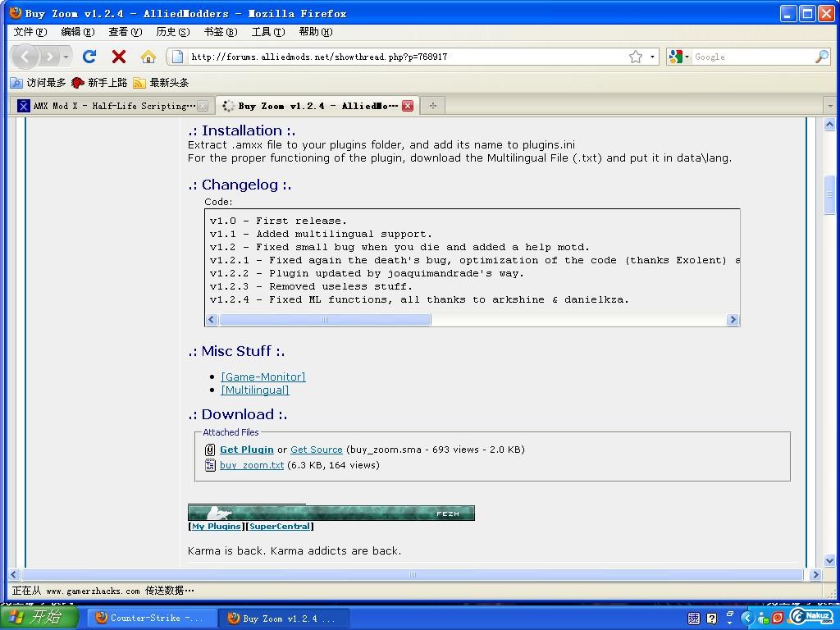The image size is (840, 630).
Task: Open a new tab with plus button
Action: (432, 105)
